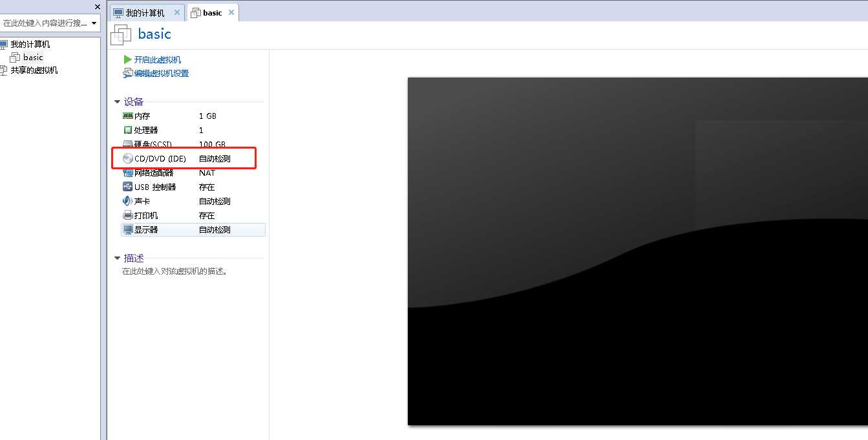Click 存在 value for 打印机
Image resolution: width=868 pixels, height=440 pixels.
(207, 215)
